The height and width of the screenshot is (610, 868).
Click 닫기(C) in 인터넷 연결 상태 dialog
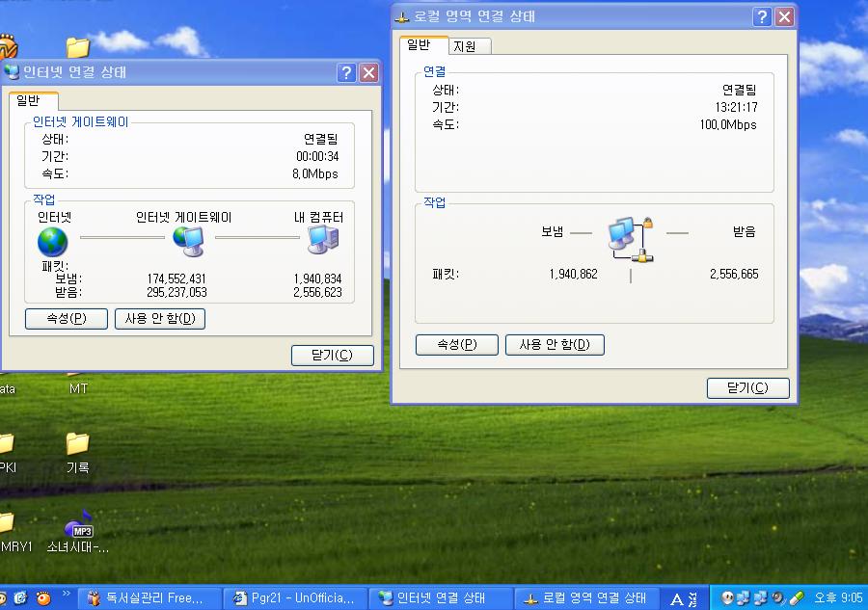coord(332,355)
